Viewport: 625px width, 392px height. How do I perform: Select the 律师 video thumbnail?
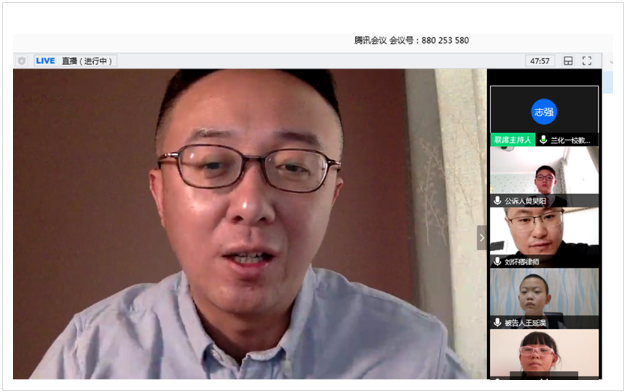tap(544, 237)
